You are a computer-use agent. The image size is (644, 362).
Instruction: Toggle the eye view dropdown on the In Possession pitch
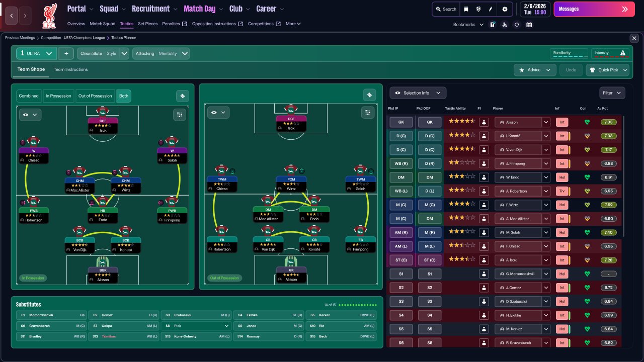point(30,115)
